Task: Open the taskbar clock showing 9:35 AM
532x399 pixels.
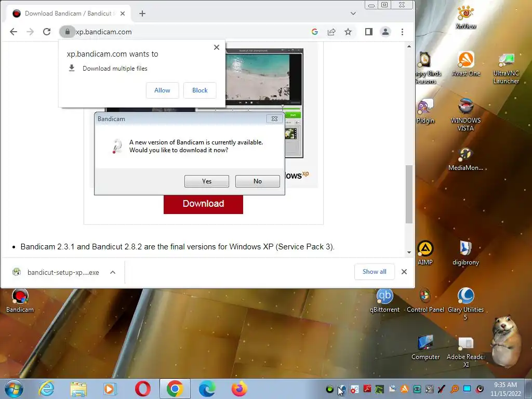Action: tap(506, 389)
